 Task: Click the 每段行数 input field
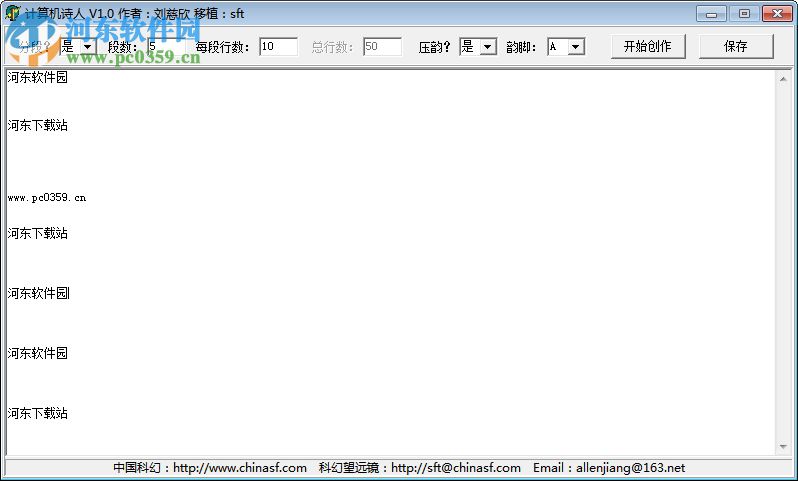(x=278, y=47)
